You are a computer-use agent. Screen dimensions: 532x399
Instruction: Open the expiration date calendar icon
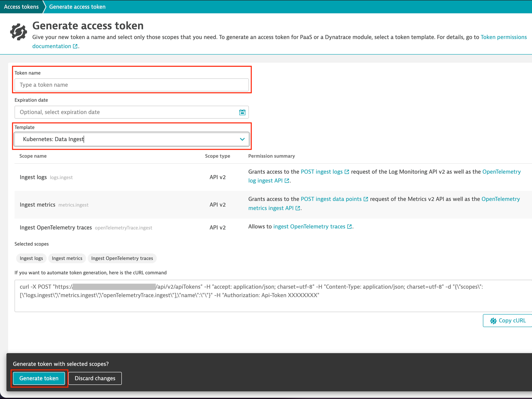[x=242, y=112]
